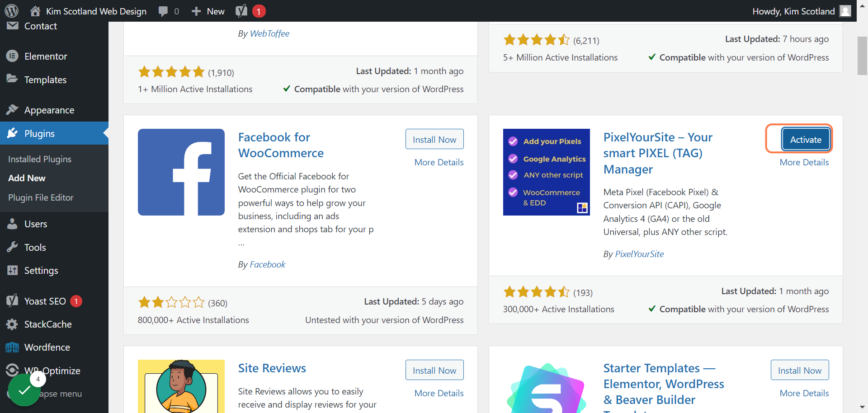Image resolution: width=868 pixels, height=413 pixels.
Task: Open the Kim Scotland Web Design site link
Action: tap(96, 11)
